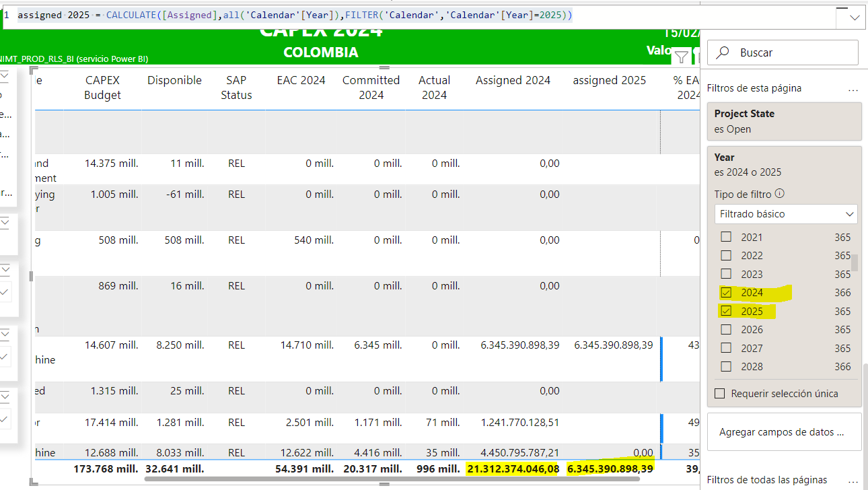Sort by the 'CAPEX Budget' column header
The width and height of the screenshot is (868, 490).
click(x=103, y=87)
